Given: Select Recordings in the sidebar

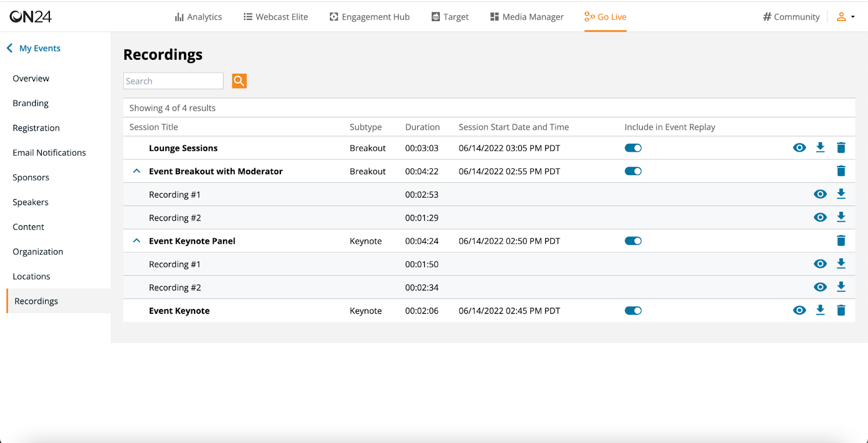Looking at the screenshot, I should [59, 301].
